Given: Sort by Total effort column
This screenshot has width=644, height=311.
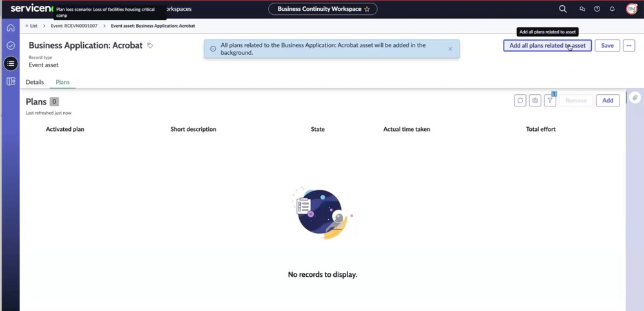Looking at the screenshot, I should (540, 129).
